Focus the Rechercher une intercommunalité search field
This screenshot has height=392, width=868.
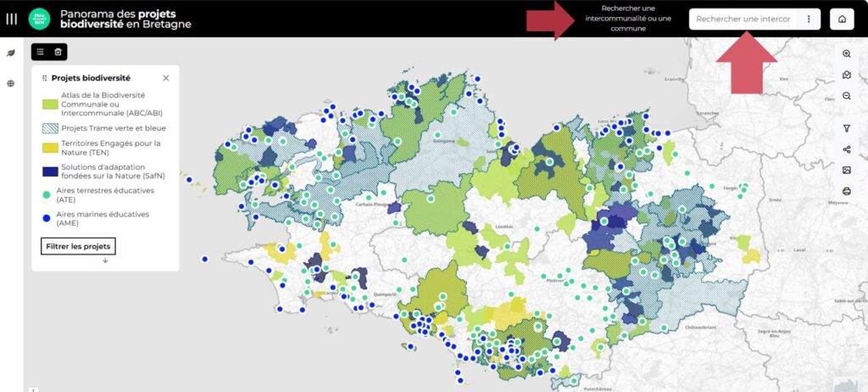click(x=743, y=19)
